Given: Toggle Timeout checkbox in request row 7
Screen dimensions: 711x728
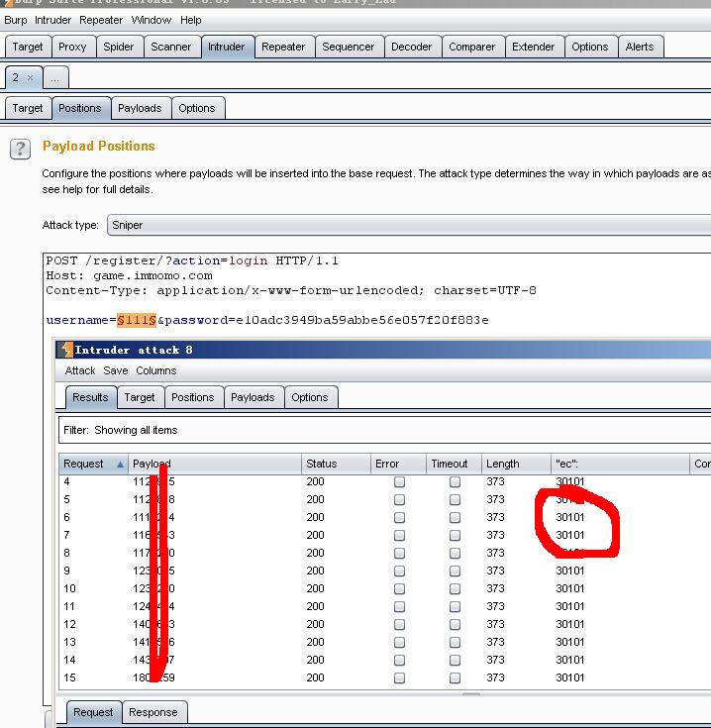Looking at the screenshot, I should 455,535.
